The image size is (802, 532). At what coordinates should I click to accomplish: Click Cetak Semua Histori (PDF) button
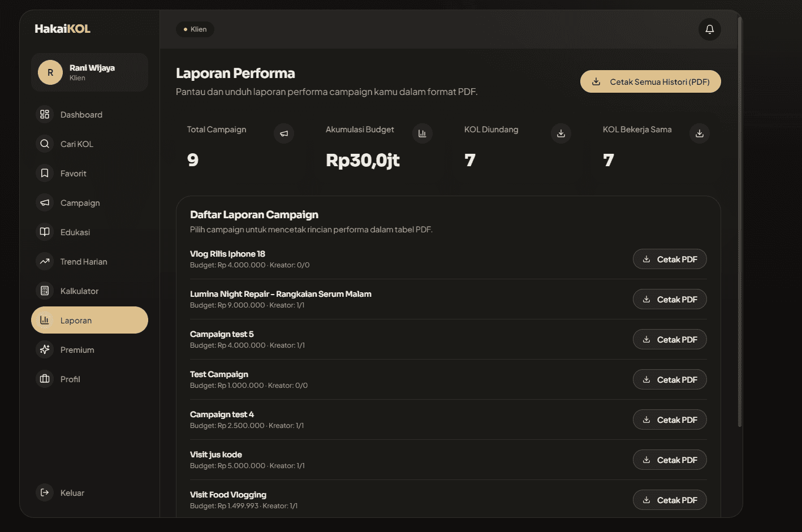(650, 81)
